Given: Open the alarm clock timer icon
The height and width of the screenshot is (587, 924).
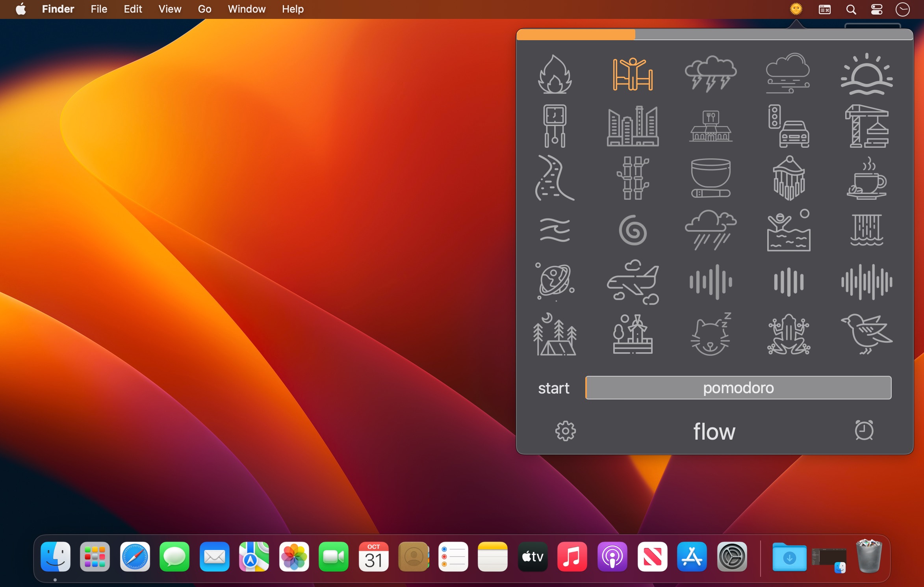Looking at the screenshot, I should point(864,430).
